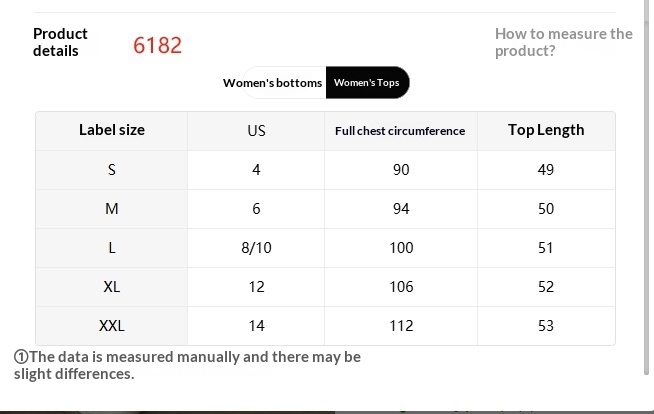
Task: Select the XL label size cell
Action: [111, 287]
